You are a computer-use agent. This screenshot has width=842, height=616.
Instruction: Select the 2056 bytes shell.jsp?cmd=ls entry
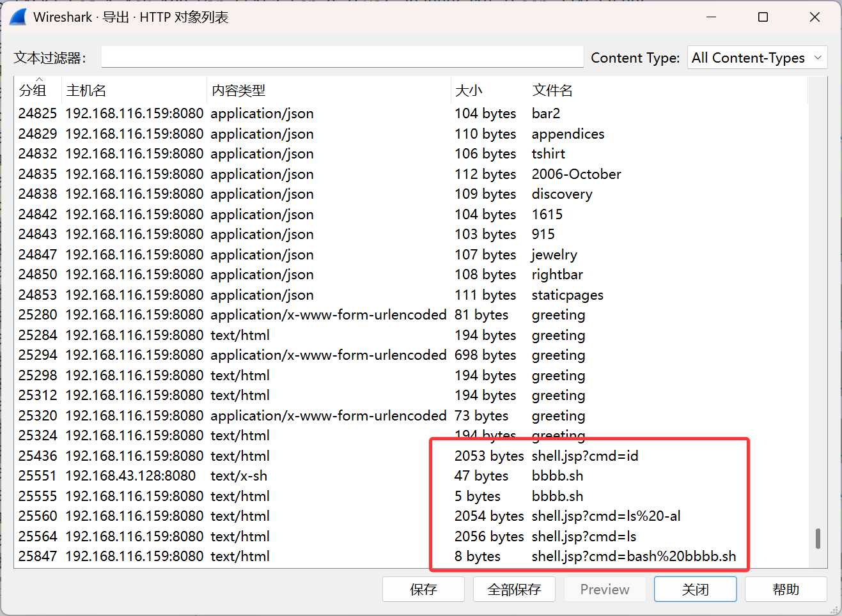(x=410, y=536)
